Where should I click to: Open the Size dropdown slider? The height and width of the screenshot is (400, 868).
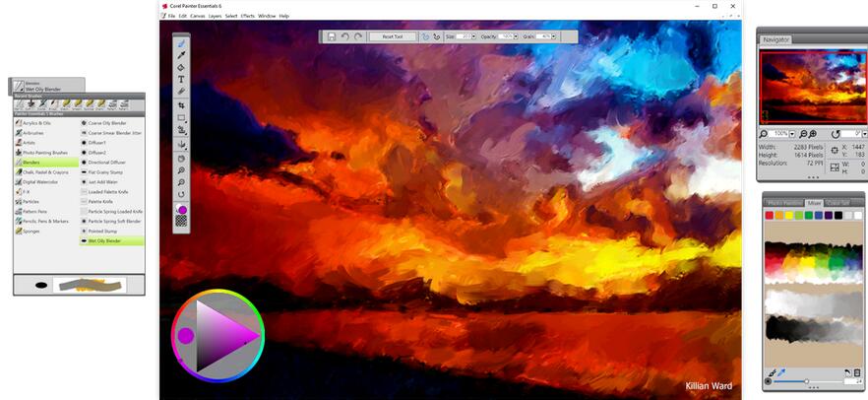tap(473, 36)
